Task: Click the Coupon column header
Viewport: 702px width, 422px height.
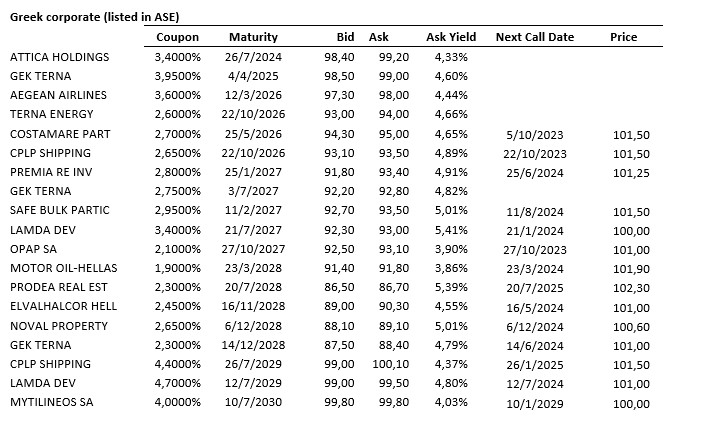Action: (x=178, y=37)
